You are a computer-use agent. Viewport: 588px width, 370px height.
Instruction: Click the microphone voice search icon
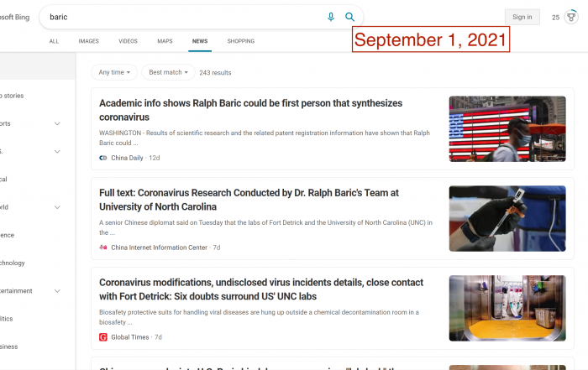click(331, 17)
